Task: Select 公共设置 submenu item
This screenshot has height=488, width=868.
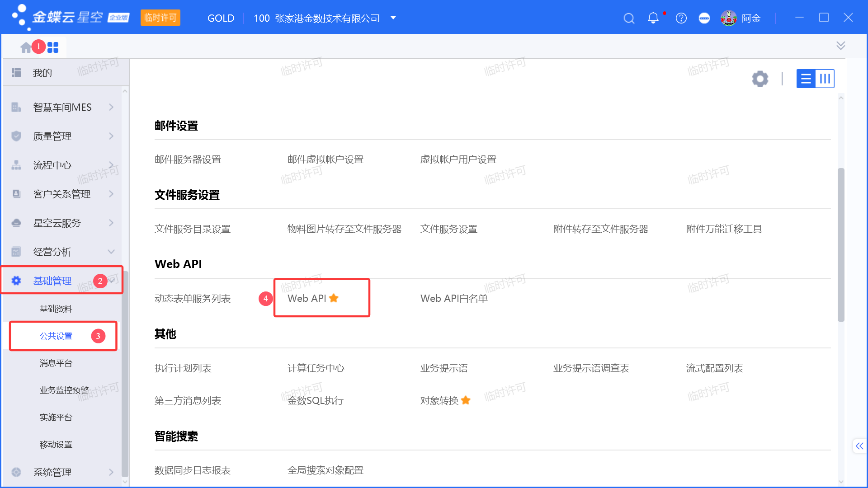Action: click(56, 336)
